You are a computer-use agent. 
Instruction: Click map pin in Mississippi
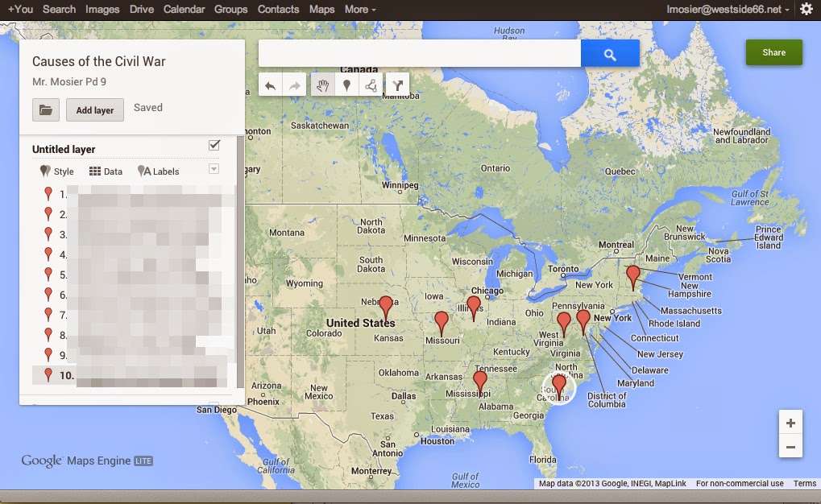[x=480, y=384]
